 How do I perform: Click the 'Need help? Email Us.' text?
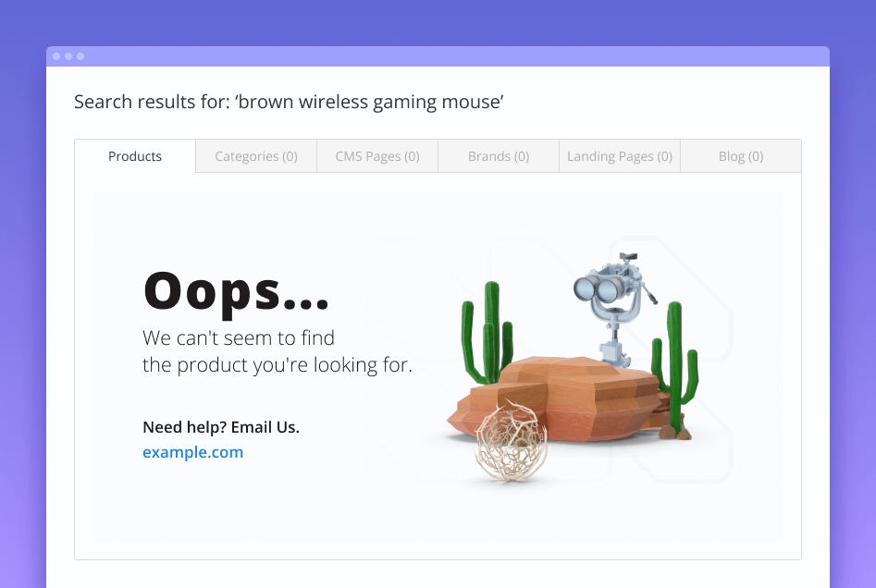pos(221,427)
